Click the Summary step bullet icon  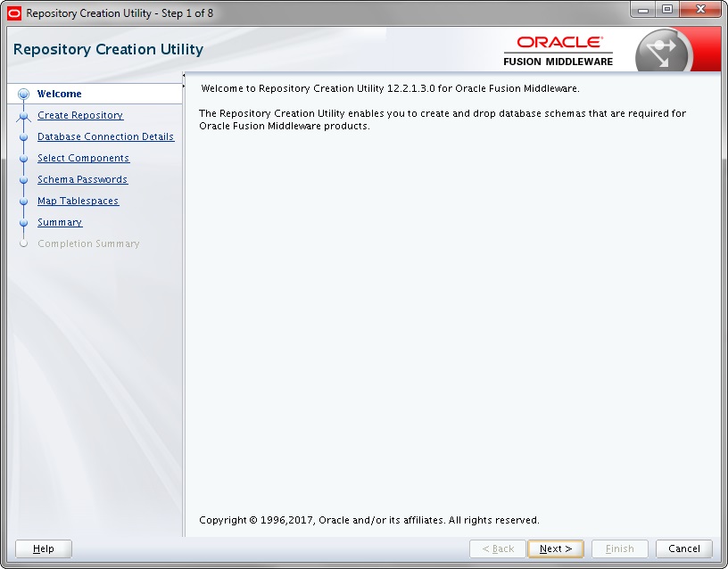24,223
